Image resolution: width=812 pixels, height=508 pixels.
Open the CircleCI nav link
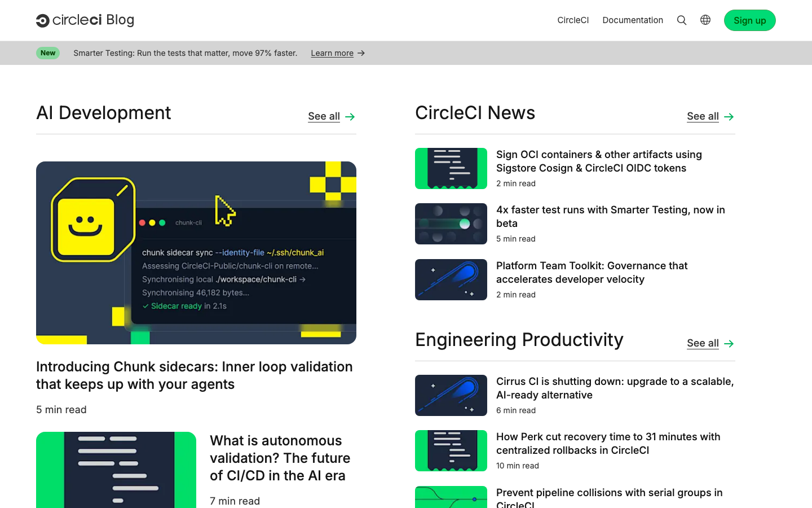[573, 20]
